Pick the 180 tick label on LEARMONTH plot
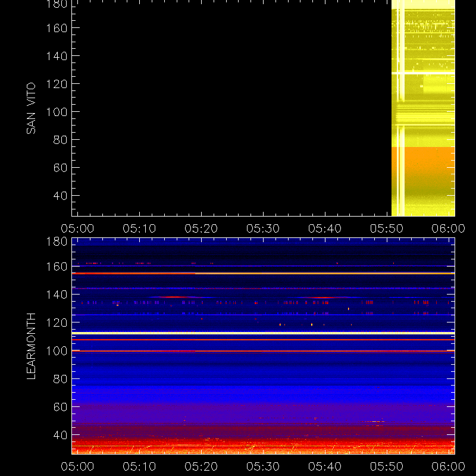 click(x=57, y=242)
